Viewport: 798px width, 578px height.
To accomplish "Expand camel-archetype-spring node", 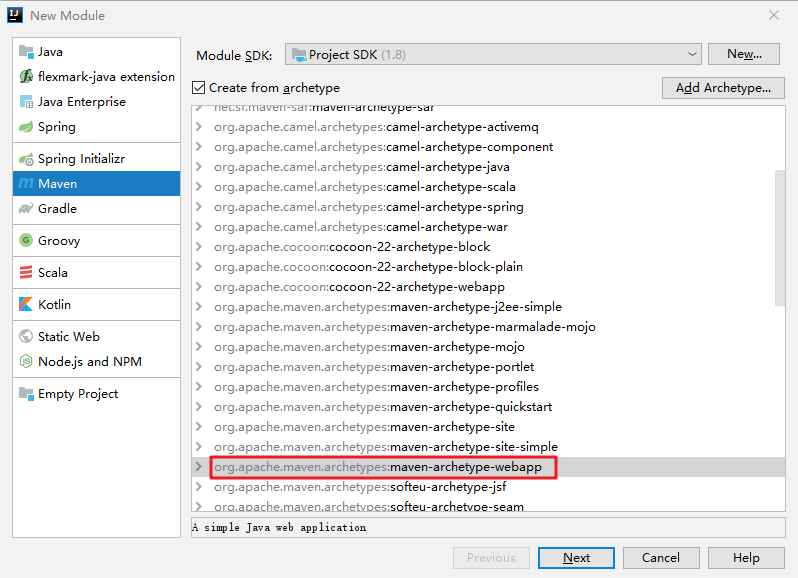I will [x=199, y=207].
